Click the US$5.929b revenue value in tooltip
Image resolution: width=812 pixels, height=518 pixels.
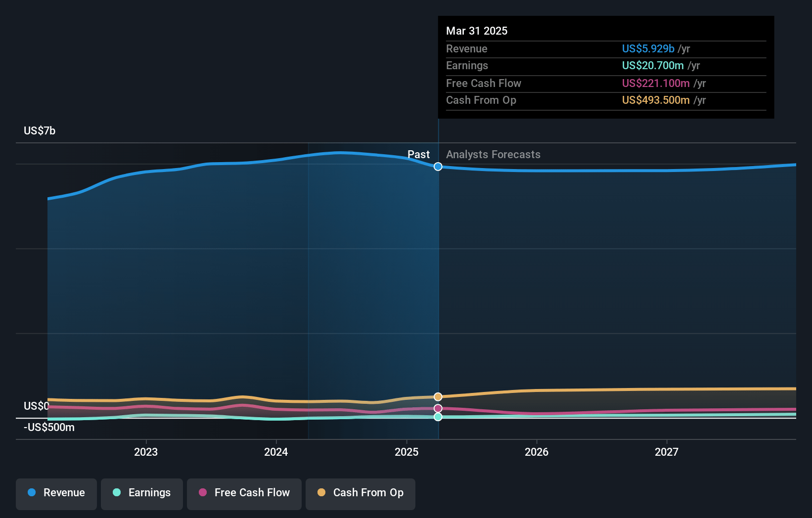click(x=648, y=48)
